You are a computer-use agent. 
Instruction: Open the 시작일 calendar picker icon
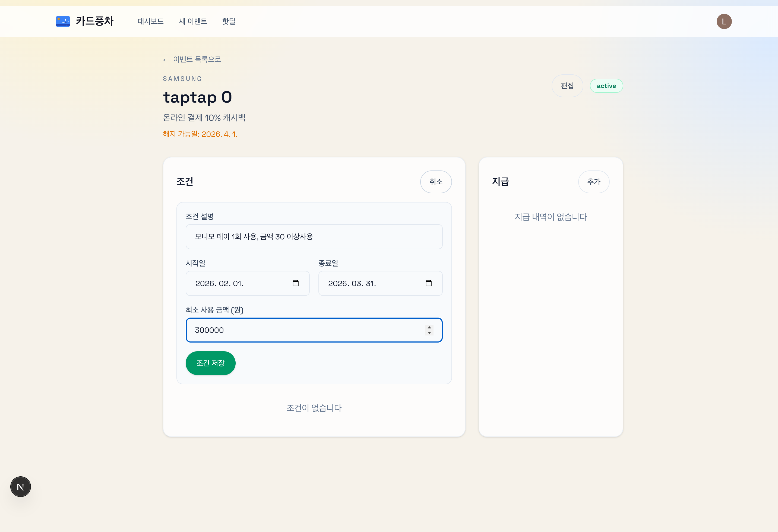tap(295, 283)
